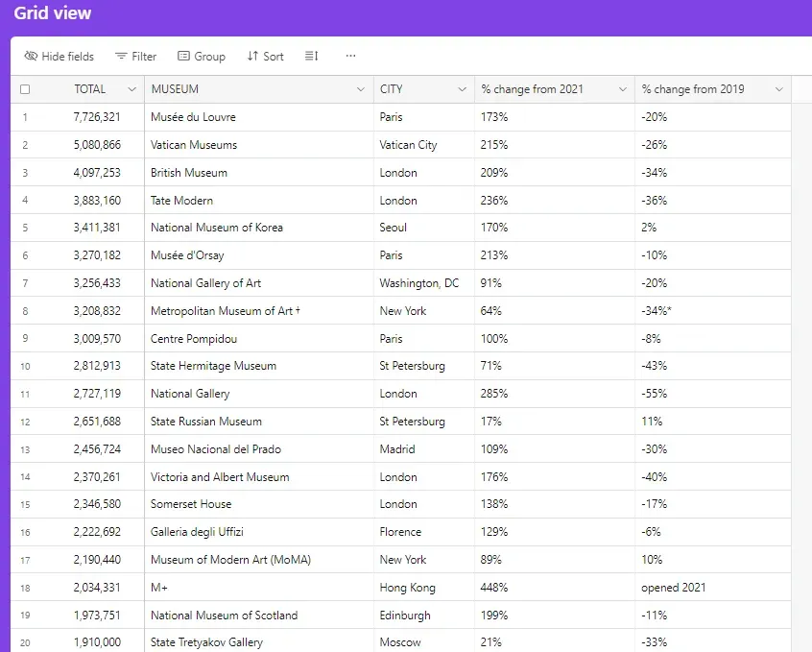
Task: Click the row height icon
Action: click(311, 56)
